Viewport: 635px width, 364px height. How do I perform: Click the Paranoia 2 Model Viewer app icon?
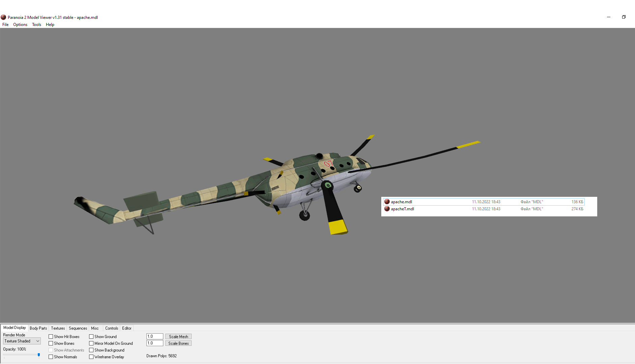[3, 17]
